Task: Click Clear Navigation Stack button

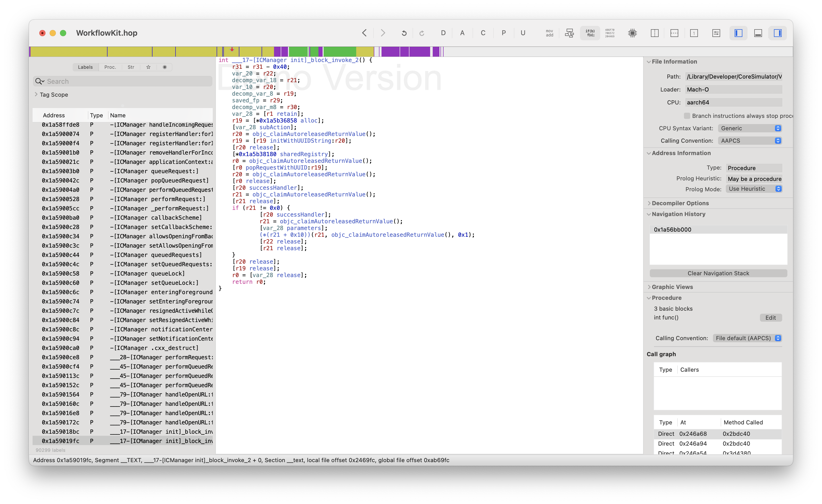Action: [718, 273]
